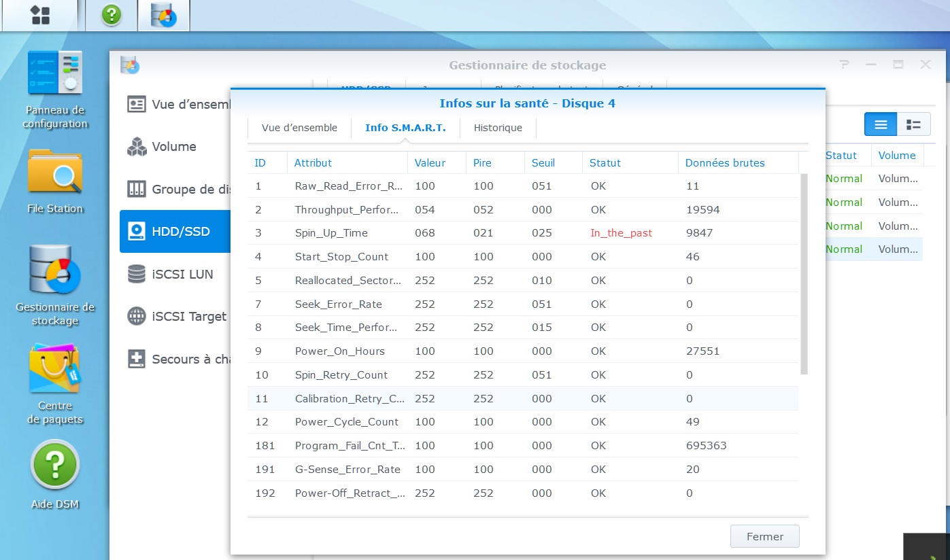Screen dimensions: 950x560
Task: Switch to list view toggle button
Action: [881, 124]
